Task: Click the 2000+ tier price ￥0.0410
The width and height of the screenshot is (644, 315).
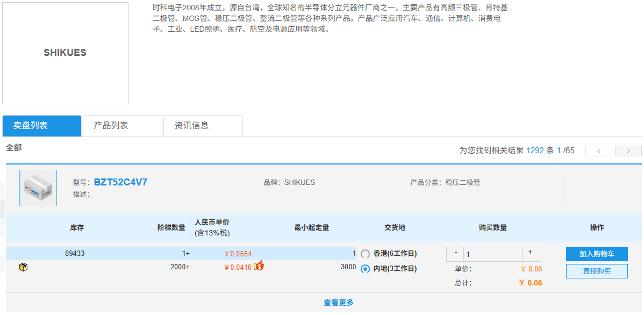Action: (238, 267)
